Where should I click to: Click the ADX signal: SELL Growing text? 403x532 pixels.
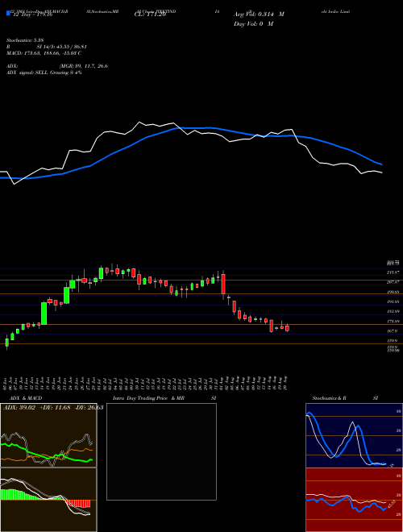point(44,73)
